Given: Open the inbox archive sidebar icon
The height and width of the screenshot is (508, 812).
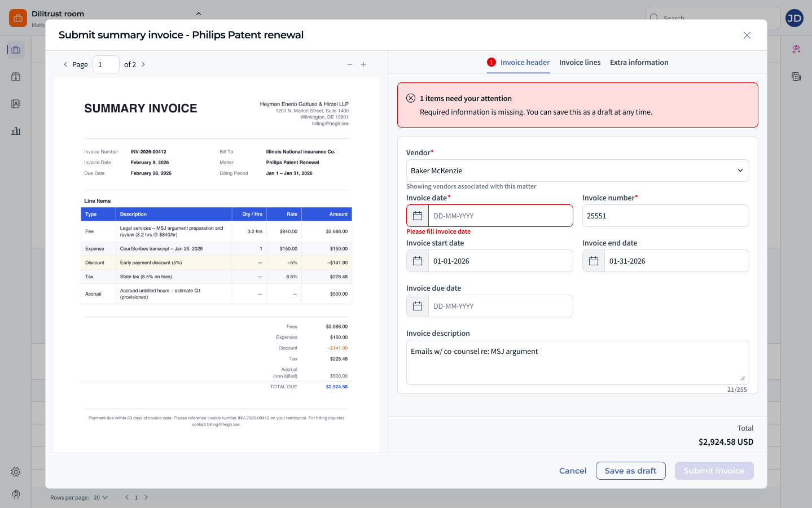Looking at the screenshot, I should coord(16,77).
